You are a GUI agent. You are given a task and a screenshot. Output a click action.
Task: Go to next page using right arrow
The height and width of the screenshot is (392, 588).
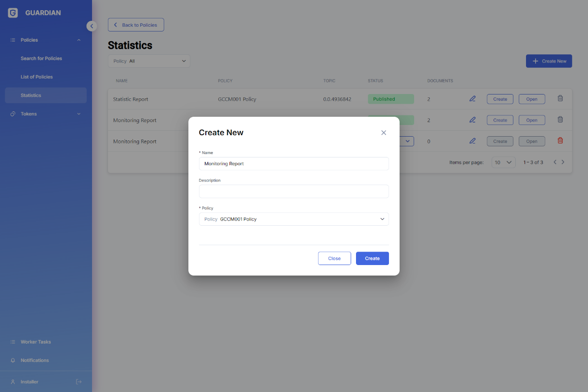click(x=563, y=162)
